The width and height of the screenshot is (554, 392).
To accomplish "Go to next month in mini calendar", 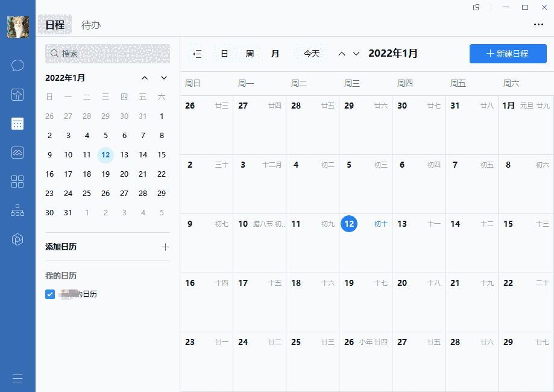I will coord(164,78).
